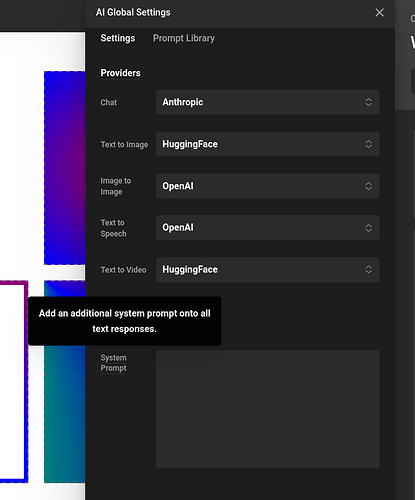Select the blue-purple gradient rectangle on canvas
The width and height of the screenshot is (415, 500).
64,168
